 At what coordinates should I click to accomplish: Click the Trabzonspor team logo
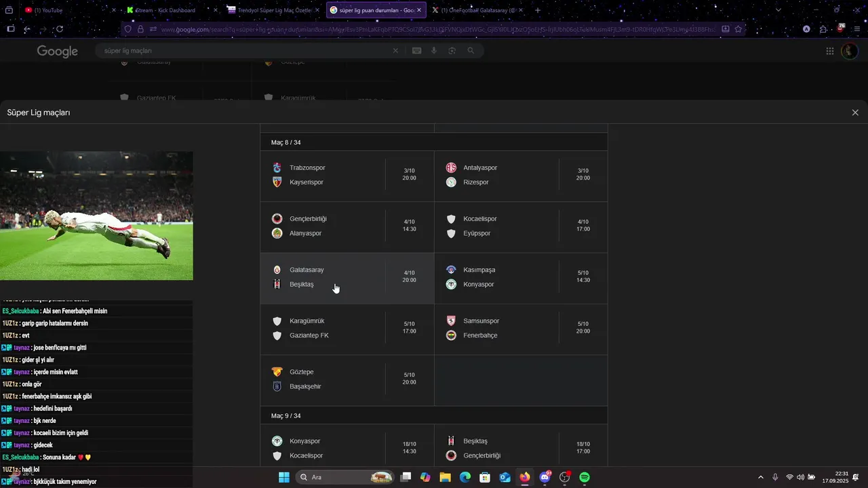tap(277, 167)
